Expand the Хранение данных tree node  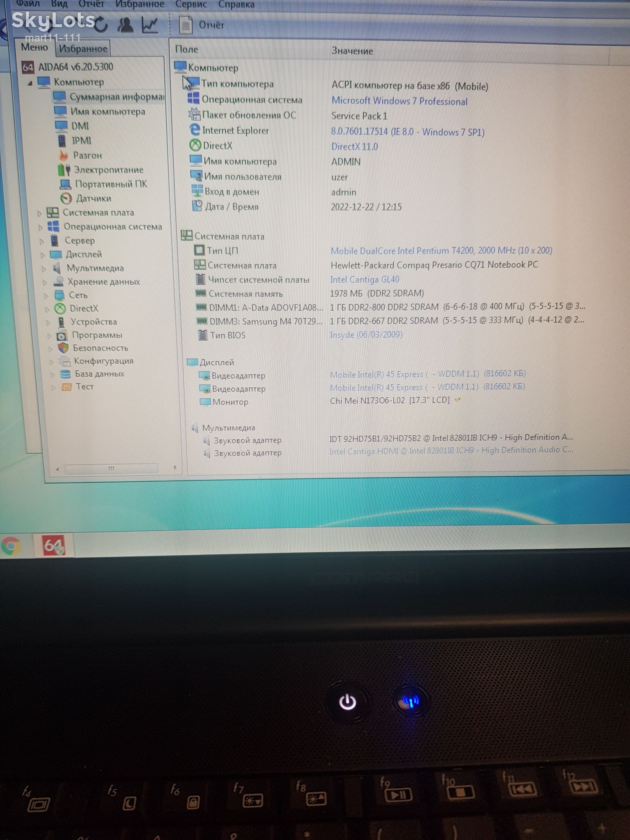[x=45, y=282]
